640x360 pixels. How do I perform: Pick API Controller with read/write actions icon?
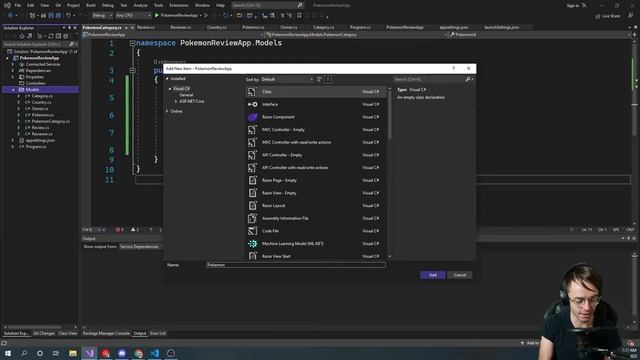pyautogui.click(x=252, y=168)
